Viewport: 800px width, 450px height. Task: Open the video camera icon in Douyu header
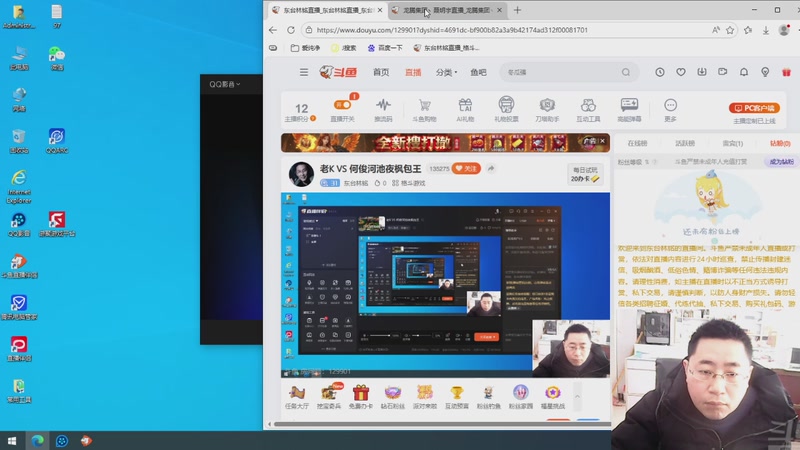tap(722, 72)
